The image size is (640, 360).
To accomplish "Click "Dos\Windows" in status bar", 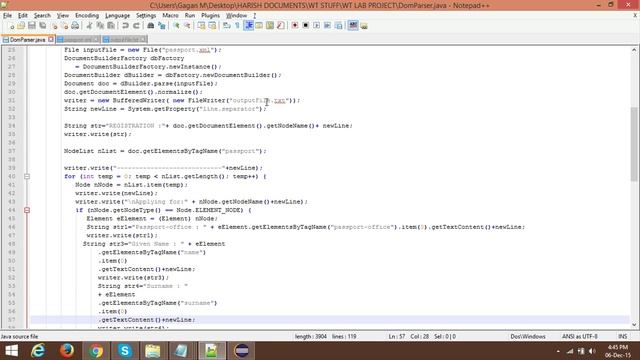I will [528, 336].
